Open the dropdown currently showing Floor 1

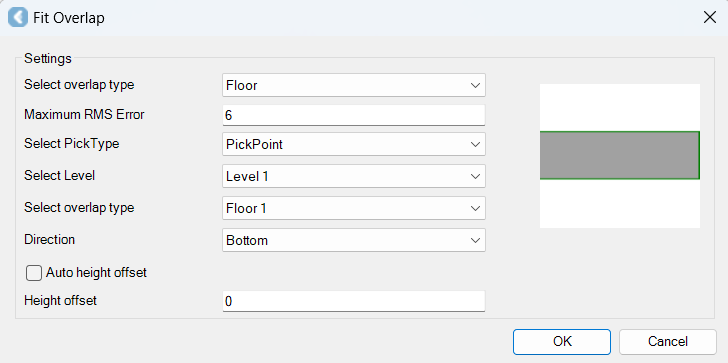pyautogui.click(x=354, y=208)
